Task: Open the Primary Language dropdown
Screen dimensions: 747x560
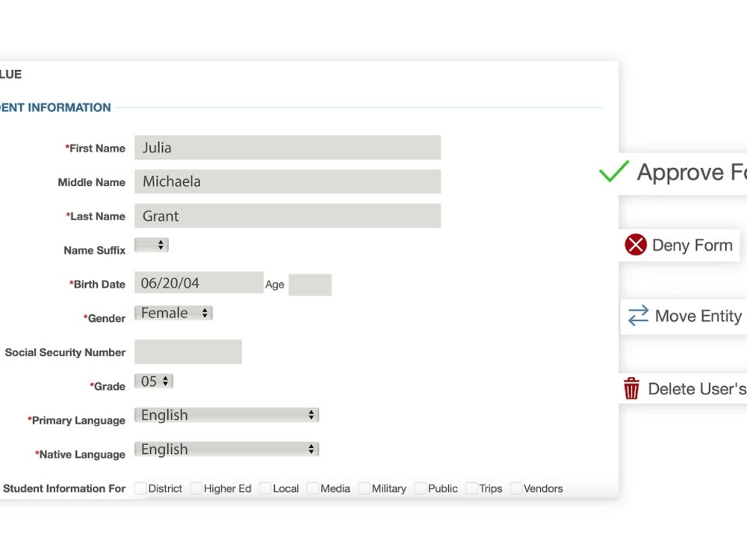Action: click(227, 414)
